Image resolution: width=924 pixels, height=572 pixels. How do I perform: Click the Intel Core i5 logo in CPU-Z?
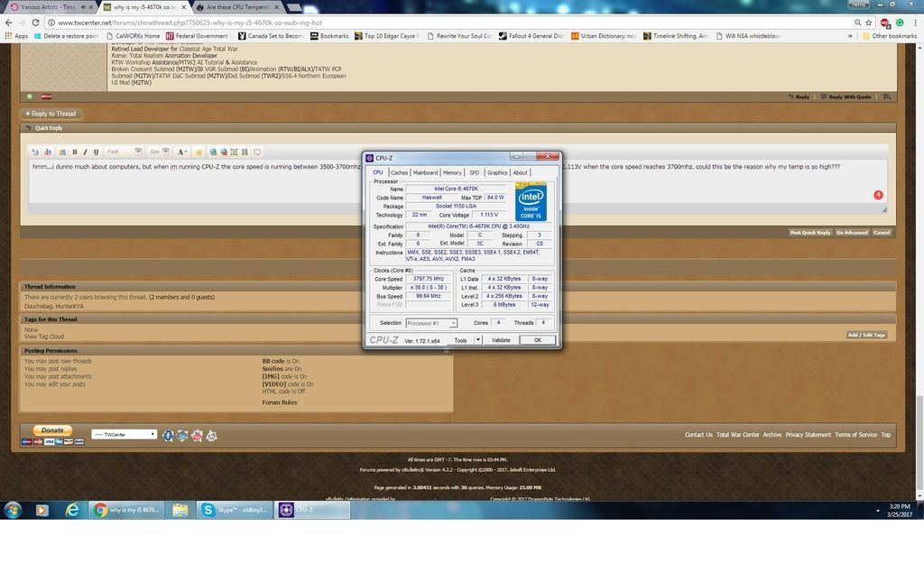point(531,201)
